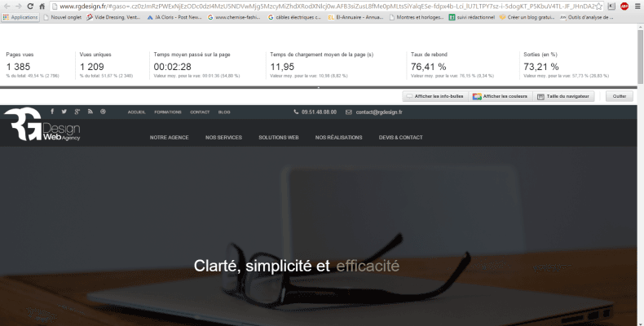
Task: Open the ACCUEIL top menu link
Action: pos(136,112)
